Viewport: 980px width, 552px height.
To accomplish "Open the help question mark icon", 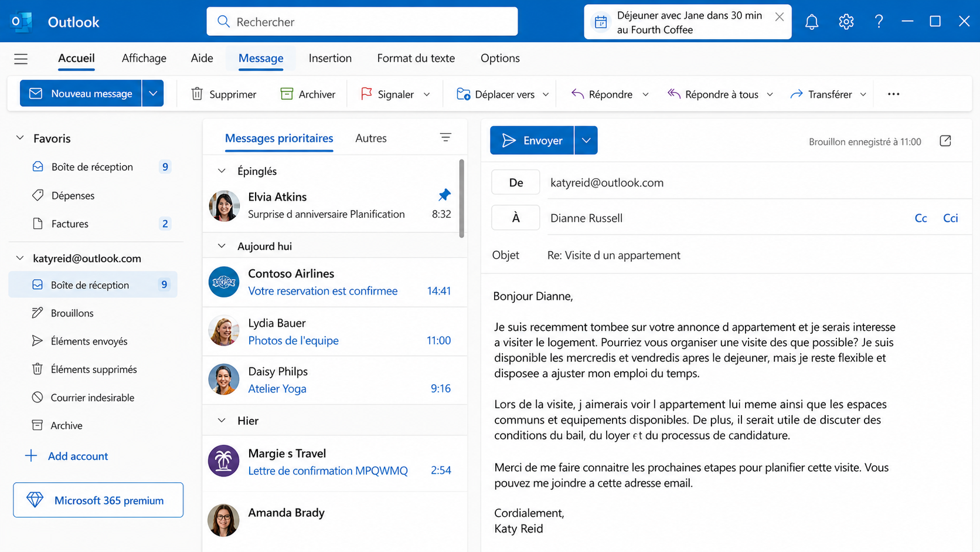I will pyautogui.click(x=879, y=22).
